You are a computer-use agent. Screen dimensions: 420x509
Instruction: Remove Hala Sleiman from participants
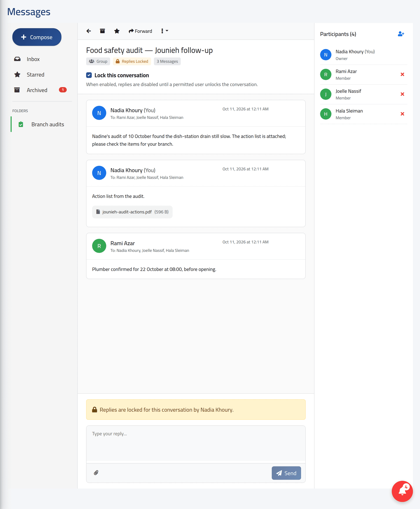pyautogui.click(x=402, y=114)
